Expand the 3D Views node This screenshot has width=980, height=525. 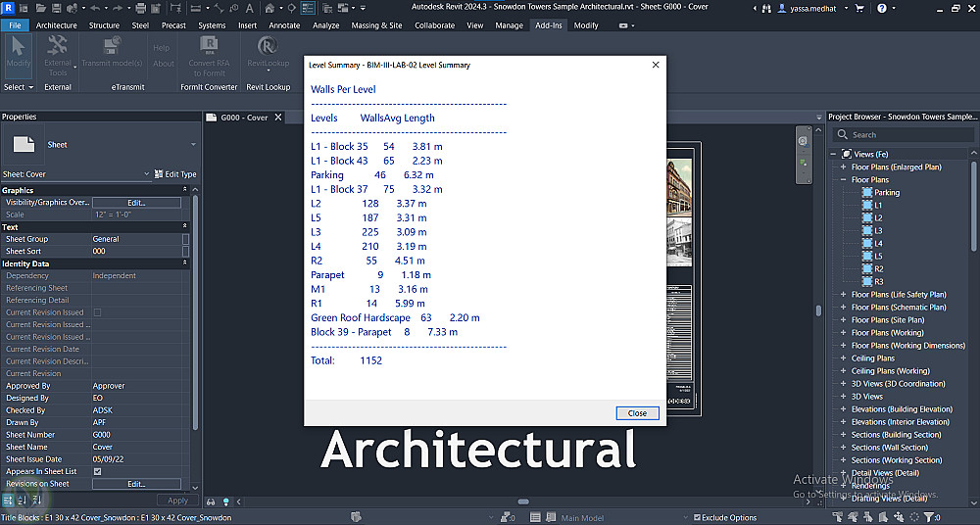click(843, 397)
